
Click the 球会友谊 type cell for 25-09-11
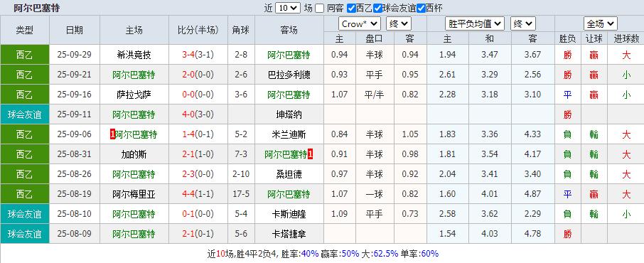click(25, 114)
